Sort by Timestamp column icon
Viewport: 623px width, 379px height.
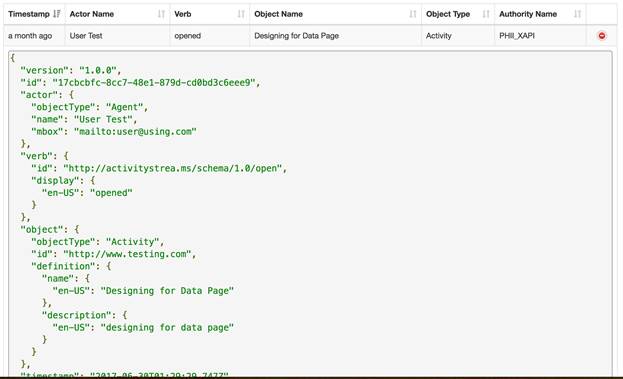pyautogui.click(x=57, y=14)
